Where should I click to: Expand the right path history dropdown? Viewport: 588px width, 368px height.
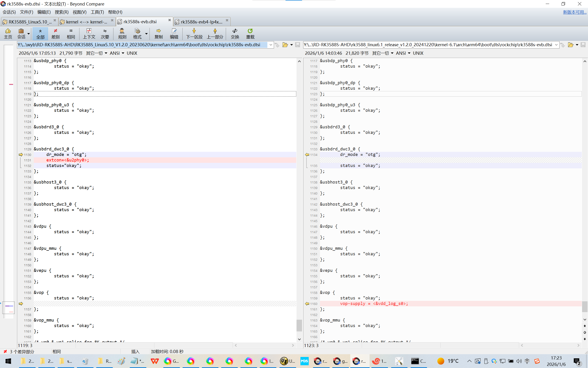tap(556, 45)
